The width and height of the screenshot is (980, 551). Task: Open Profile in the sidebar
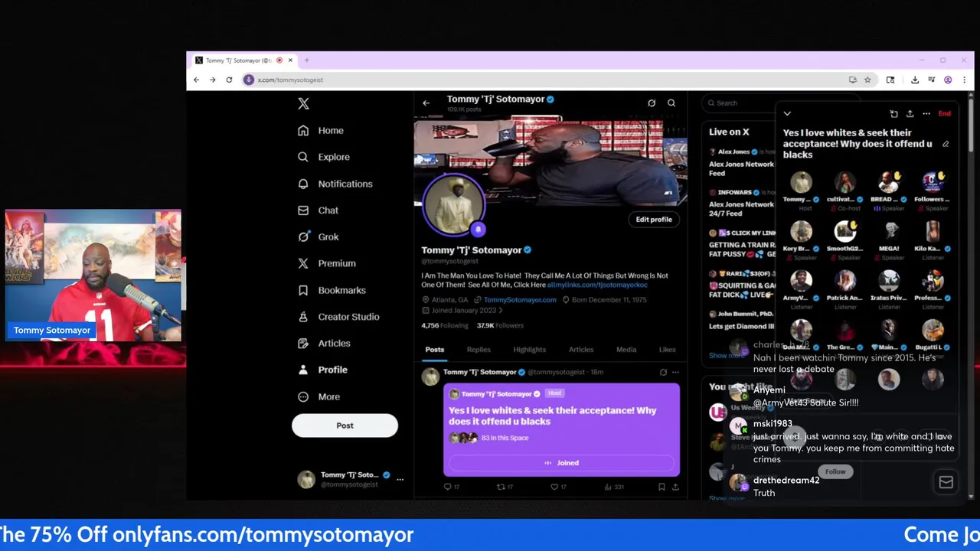323,370
